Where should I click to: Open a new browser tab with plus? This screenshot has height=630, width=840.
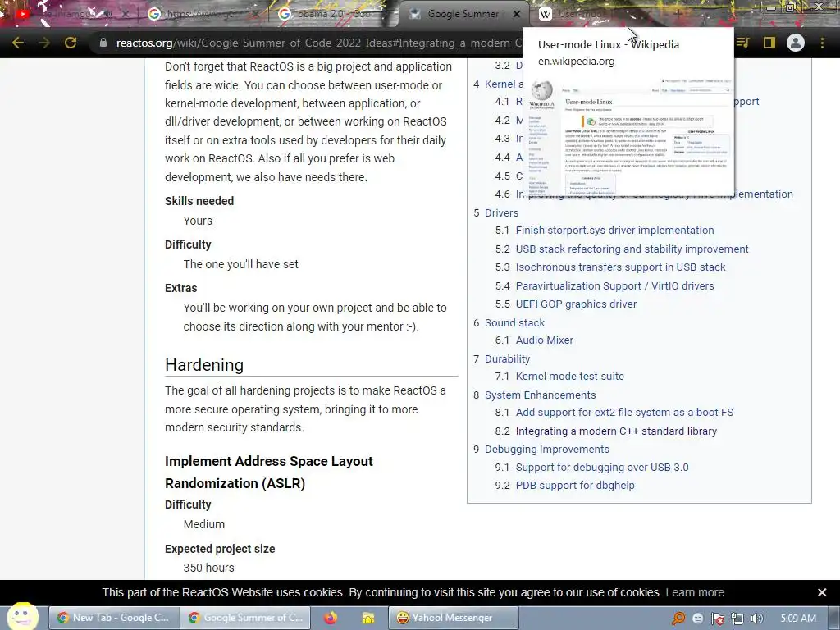pyautogui.click(x=678, y=14)
